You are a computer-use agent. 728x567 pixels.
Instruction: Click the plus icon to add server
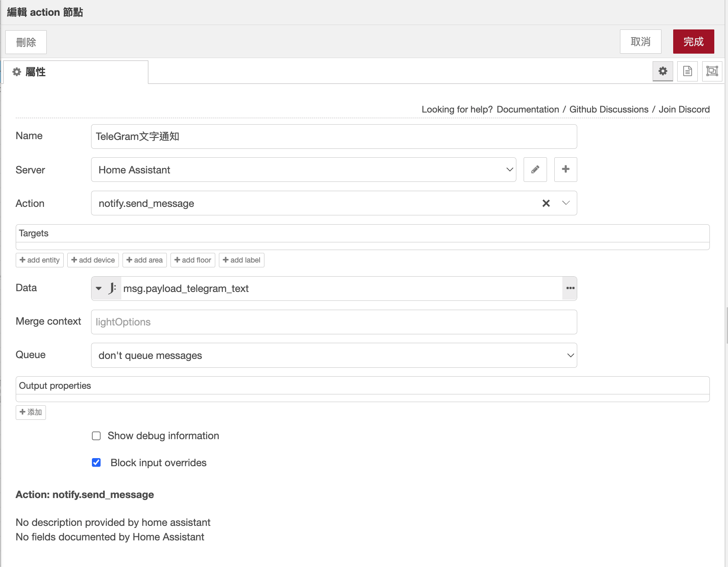(565, 170)
